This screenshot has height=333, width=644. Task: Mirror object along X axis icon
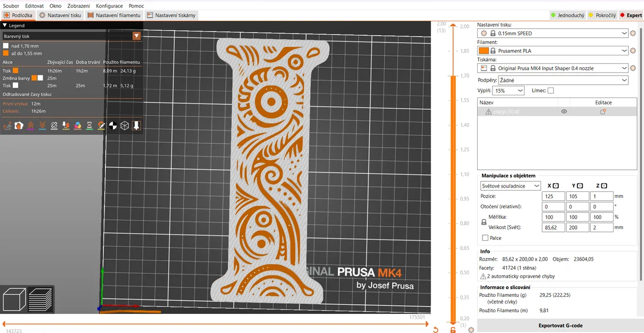pyautogui.click(x=556, y=185)
